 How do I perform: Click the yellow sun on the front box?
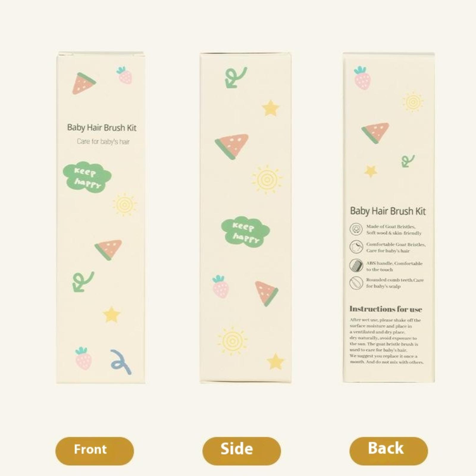tap(125, 205)
